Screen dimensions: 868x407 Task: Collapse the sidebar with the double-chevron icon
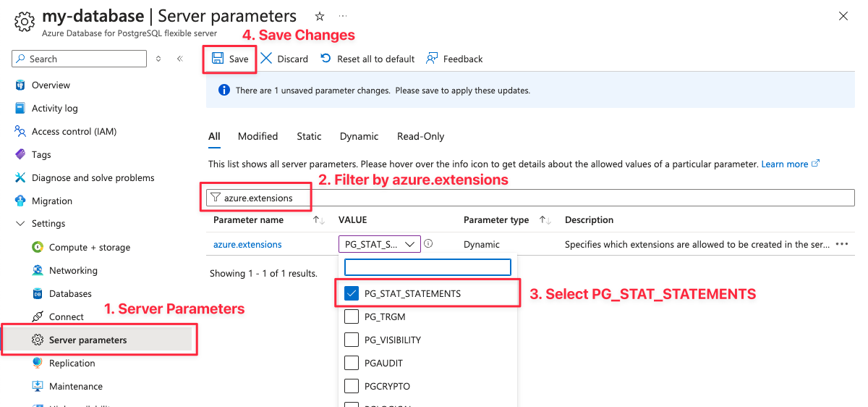pyautogui.click(x=179, y=59)
